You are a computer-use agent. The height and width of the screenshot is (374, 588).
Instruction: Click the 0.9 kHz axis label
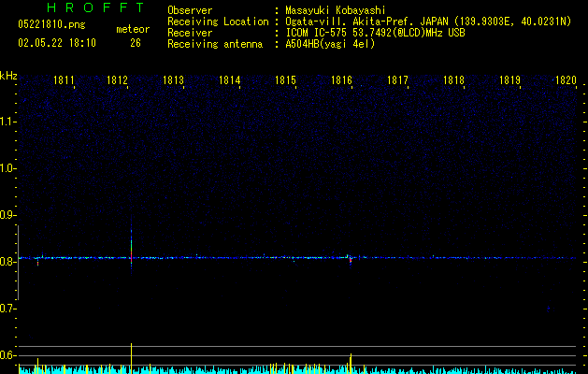7,215
